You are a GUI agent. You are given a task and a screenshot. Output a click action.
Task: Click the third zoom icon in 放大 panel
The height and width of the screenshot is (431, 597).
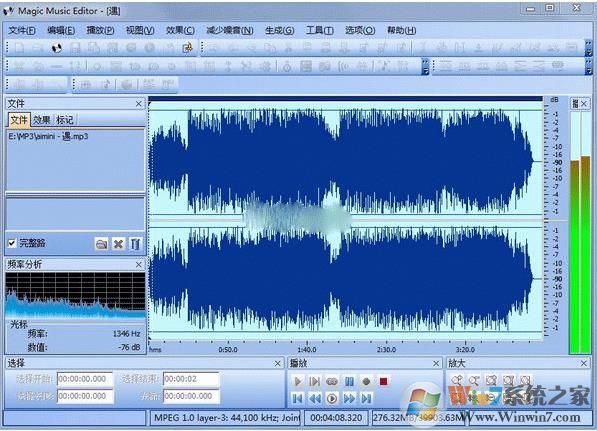coord(492,380)
